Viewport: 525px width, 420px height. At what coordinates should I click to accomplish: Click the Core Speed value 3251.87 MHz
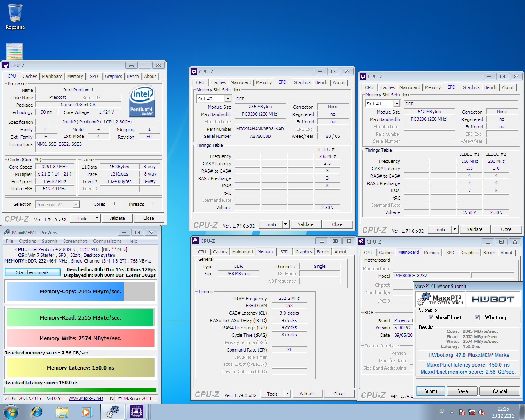pos(55,167)
